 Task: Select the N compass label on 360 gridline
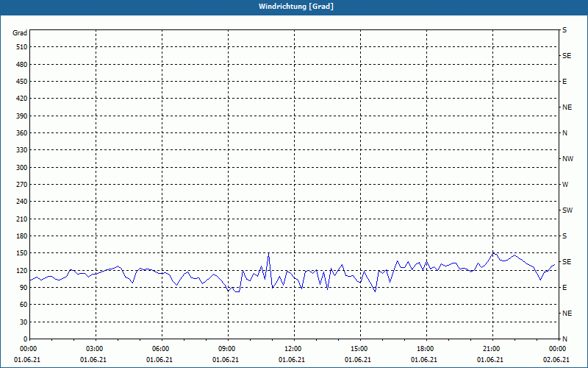(x=564, y=133)
